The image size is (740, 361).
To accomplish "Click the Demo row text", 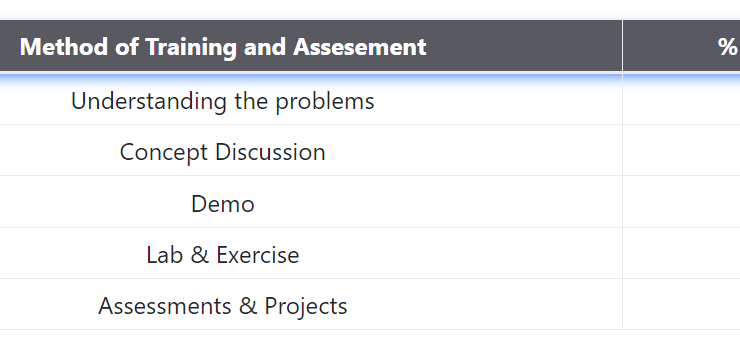I will point(223,204).
